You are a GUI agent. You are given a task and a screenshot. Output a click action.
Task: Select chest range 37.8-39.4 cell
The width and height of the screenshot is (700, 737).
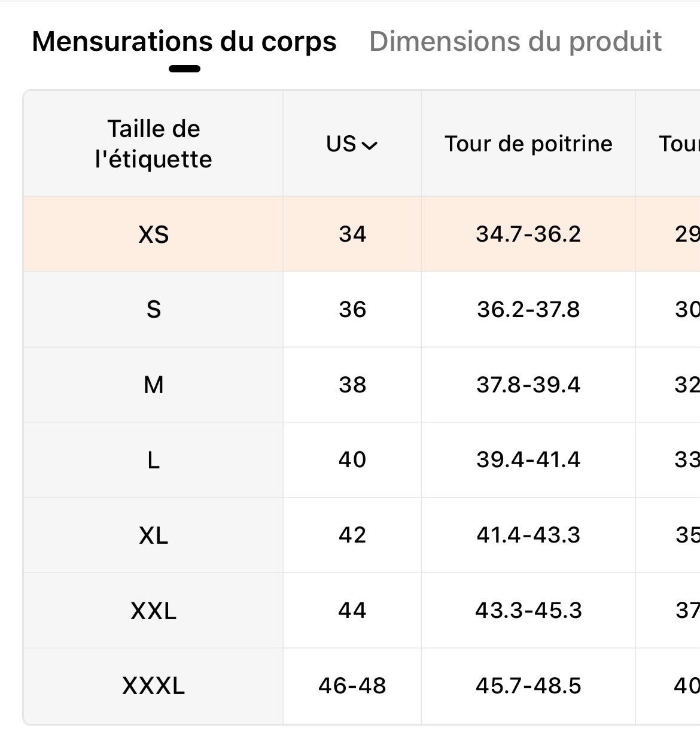[x=528, y=385]
